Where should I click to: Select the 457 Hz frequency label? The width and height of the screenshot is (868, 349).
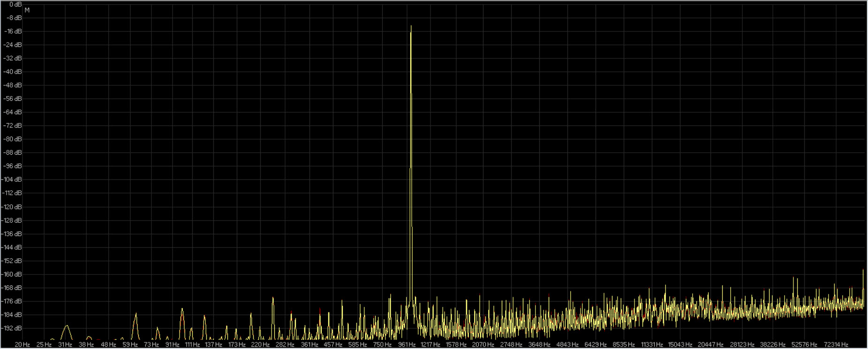(333, 344)
